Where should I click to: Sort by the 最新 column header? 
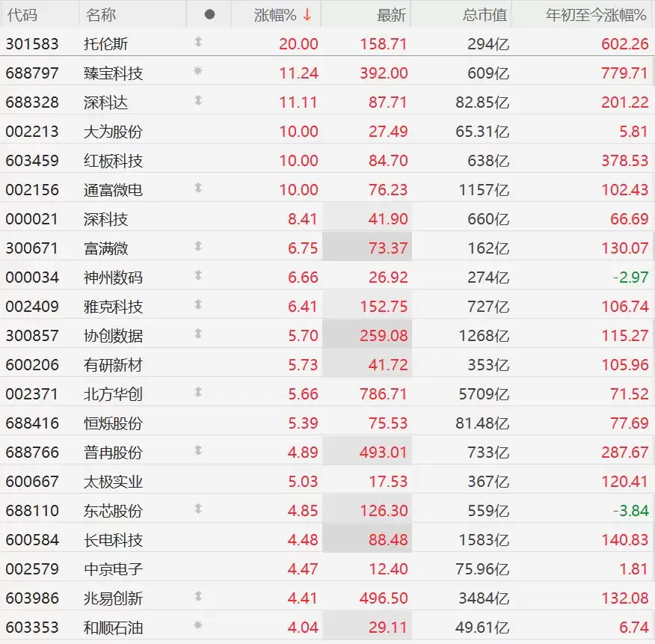pyautogui.click(x=391, y=16)
